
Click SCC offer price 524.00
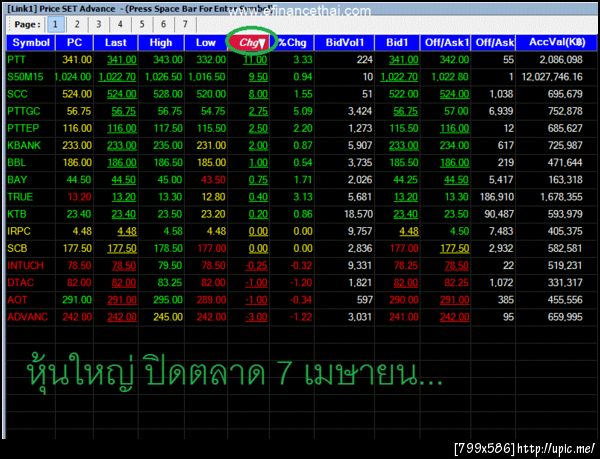[454, 94]
